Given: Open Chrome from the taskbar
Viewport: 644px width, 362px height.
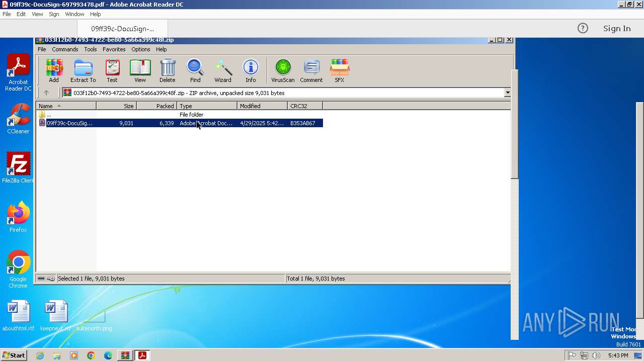Looking at the screenshot, I should pos(91,355).
